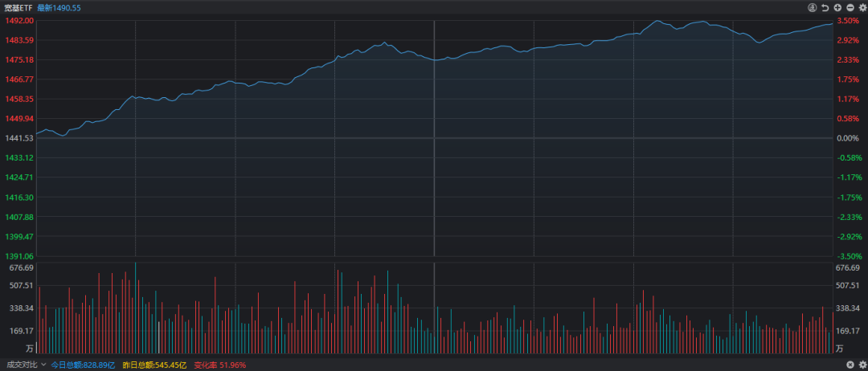Click the 1391.06 bottom price axis label

[18, 256]
